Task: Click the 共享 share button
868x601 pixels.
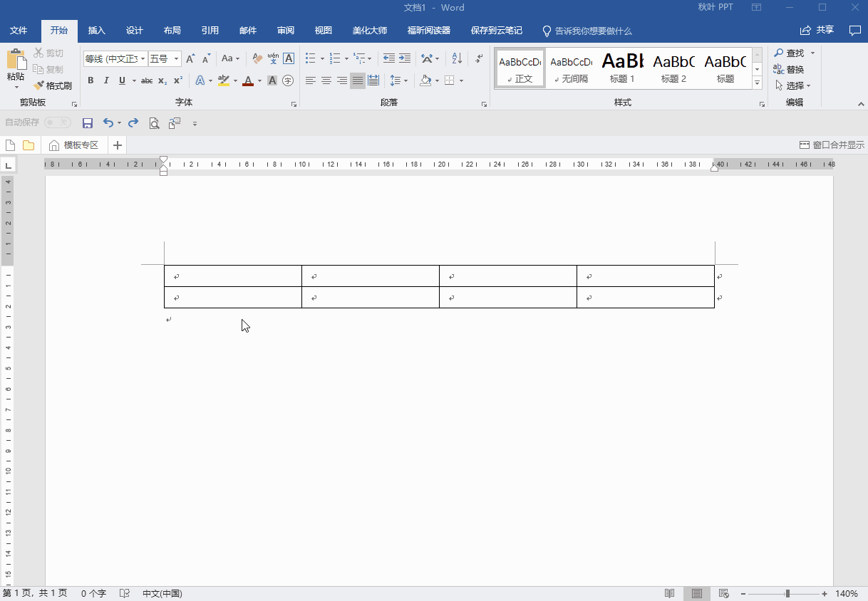Action: click(x=817, y=30)
